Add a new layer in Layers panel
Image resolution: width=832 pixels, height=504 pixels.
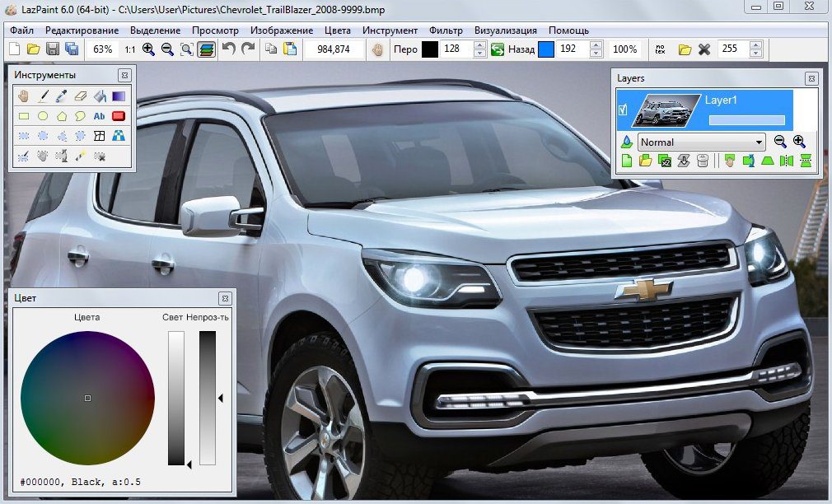[627, 161]
